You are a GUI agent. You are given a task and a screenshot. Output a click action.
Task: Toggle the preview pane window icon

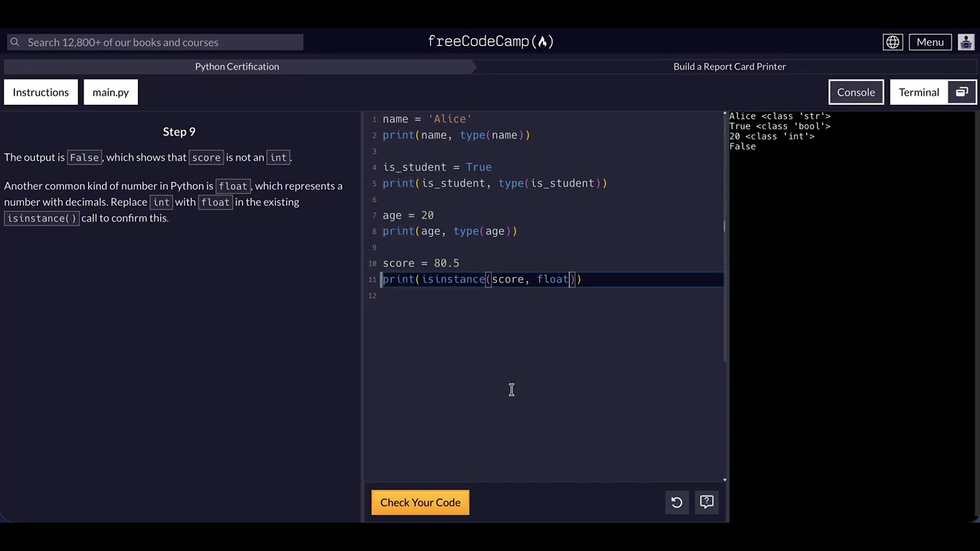click(962, 93)
